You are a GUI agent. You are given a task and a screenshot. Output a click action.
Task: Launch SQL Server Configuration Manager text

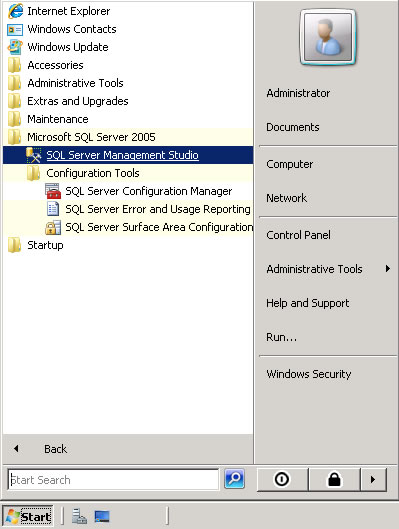click(x=149, y=191)
